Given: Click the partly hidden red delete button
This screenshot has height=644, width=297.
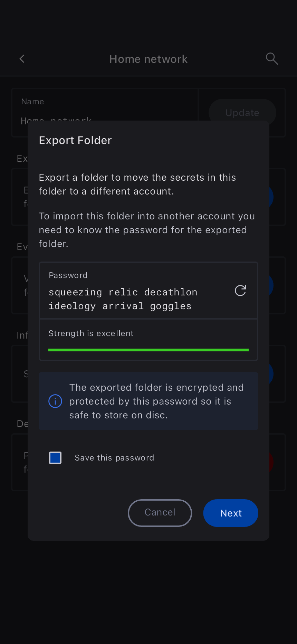Looking at the screenshot, I should pos(271,462).
